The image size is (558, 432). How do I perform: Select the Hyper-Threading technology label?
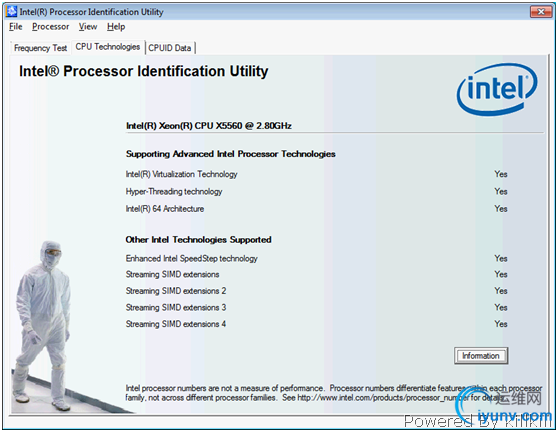(x=174, y=191)
